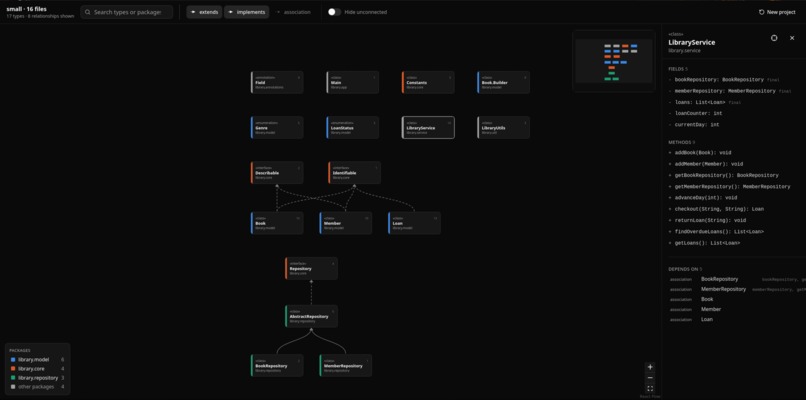This screenshot has width=806, height=400.
Task: Select the Identifiable interface node
Action: 355,173
